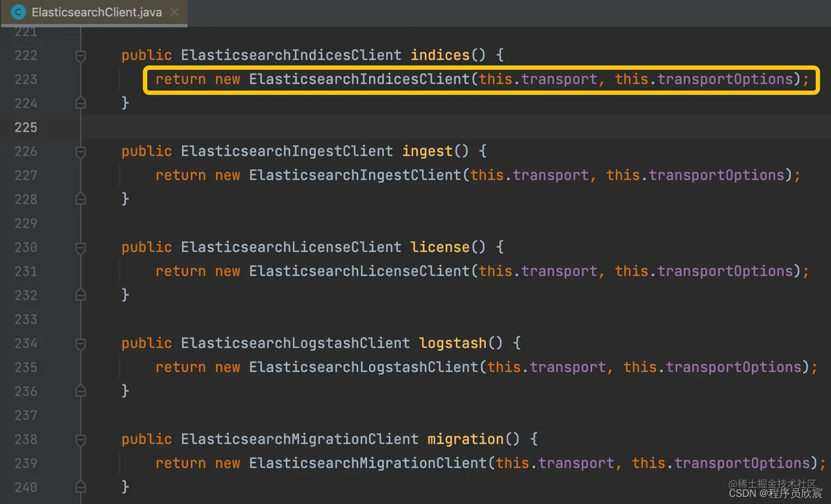This screenshot has width=831, height=504.
Task: Click ElasticsearchMigrationClient return type on line 238
Action: [x=300, y=439]
